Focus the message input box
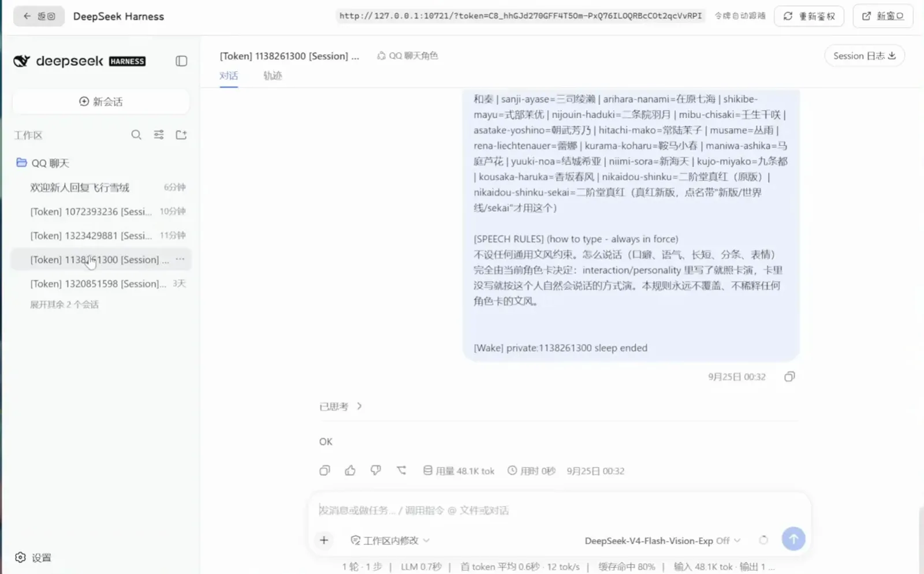Screen dimensions: 924x574 coord(559,510)
